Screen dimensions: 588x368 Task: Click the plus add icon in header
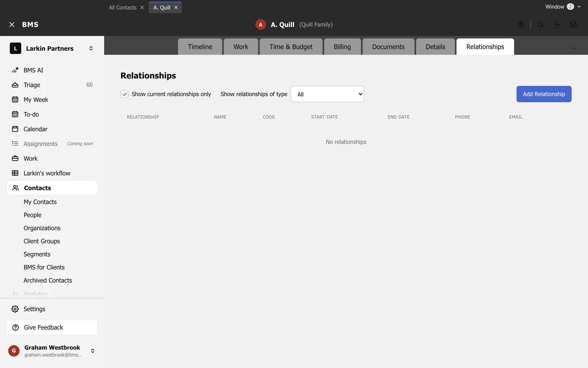557,25
